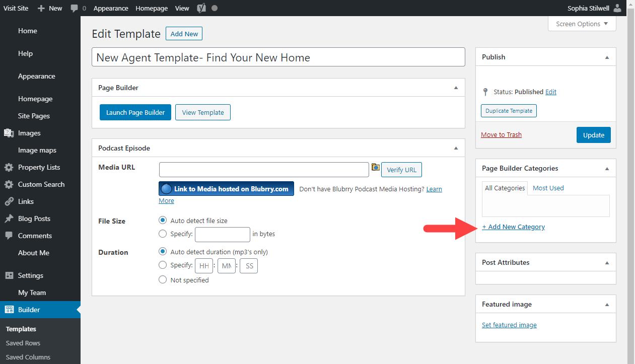Image resolution: width=635 pixels, height=364 pixels.
Task: Click the grey status dot in admin bar
Action: (x=215, y=8)
